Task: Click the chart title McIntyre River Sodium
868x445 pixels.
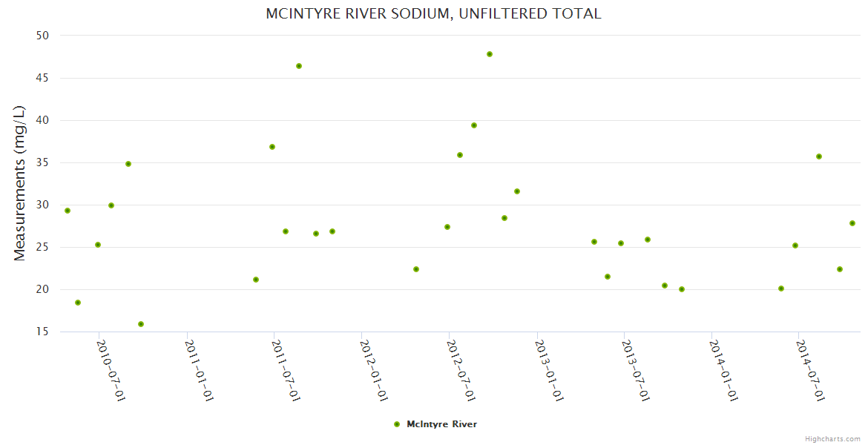Action: pos(433,14)
